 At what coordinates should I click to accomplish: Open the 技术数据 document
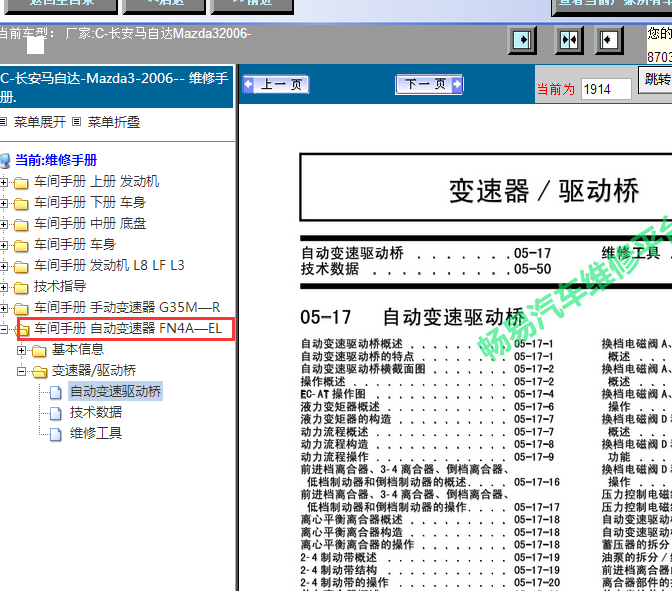(x=96, y=412)
